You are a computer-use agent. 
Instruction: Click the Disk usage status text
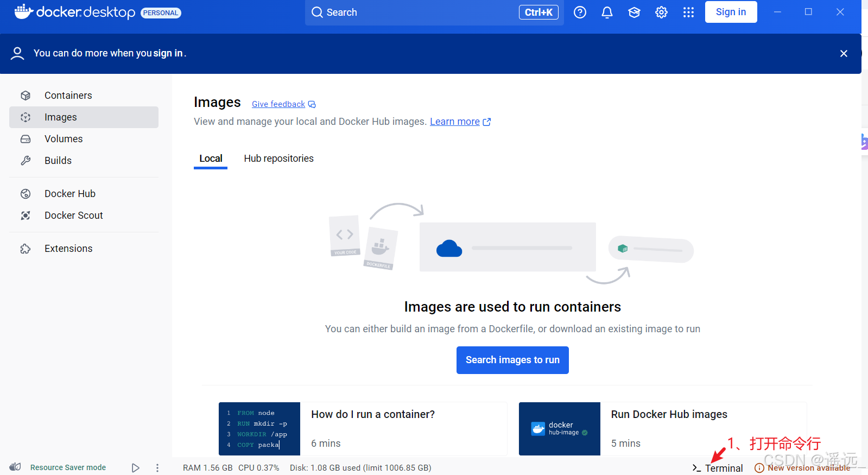click(x=360, y=468)
